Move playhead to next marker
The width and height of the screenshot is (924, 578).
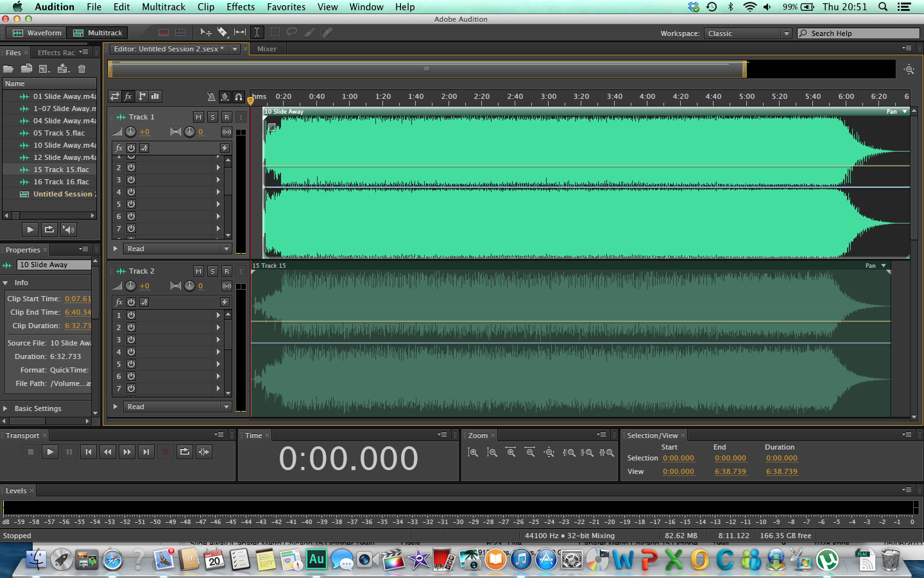click(146, 452)
